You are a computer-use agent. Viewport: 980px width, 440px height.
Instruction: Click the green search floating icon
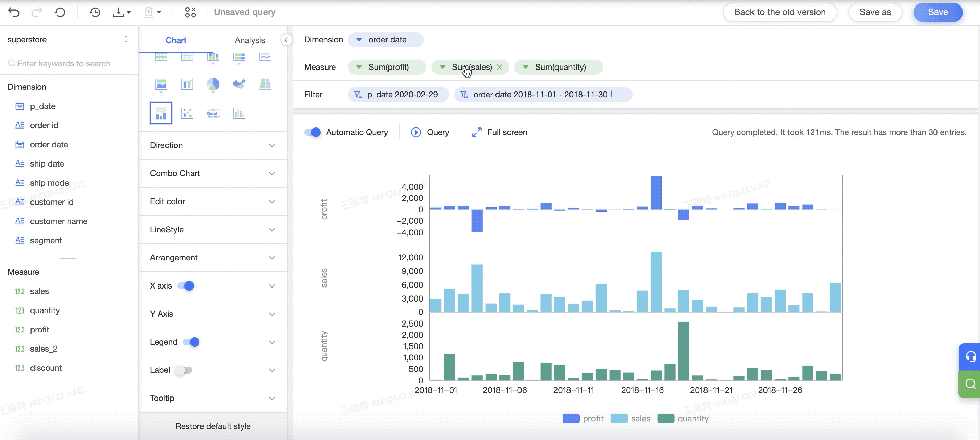coord(970,384)
